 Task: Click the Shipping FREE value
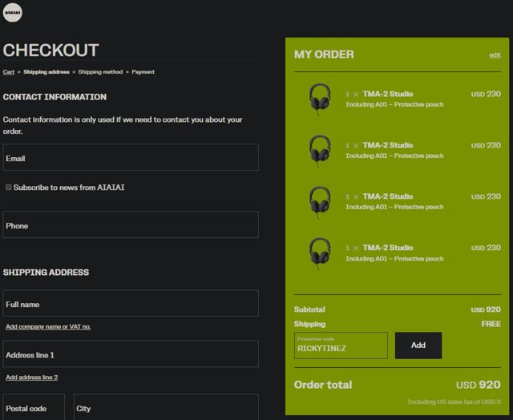click(491, 324)
